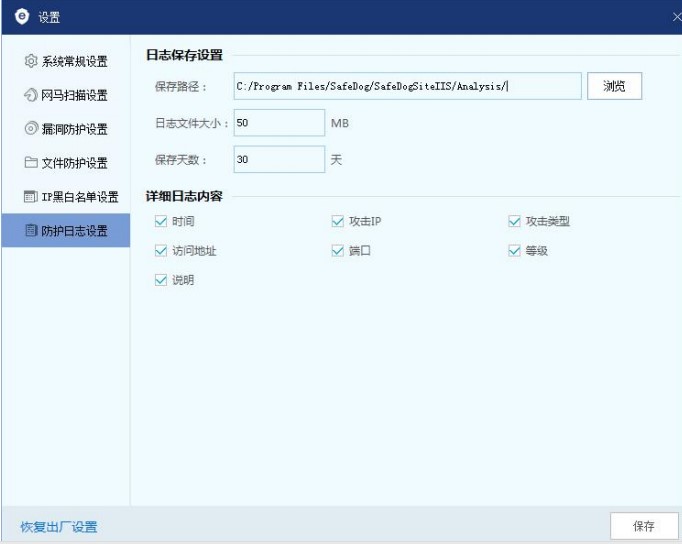Toggle the 攻击IP checkbox
This screenshot has width=682, height=544.
point(338,221)
